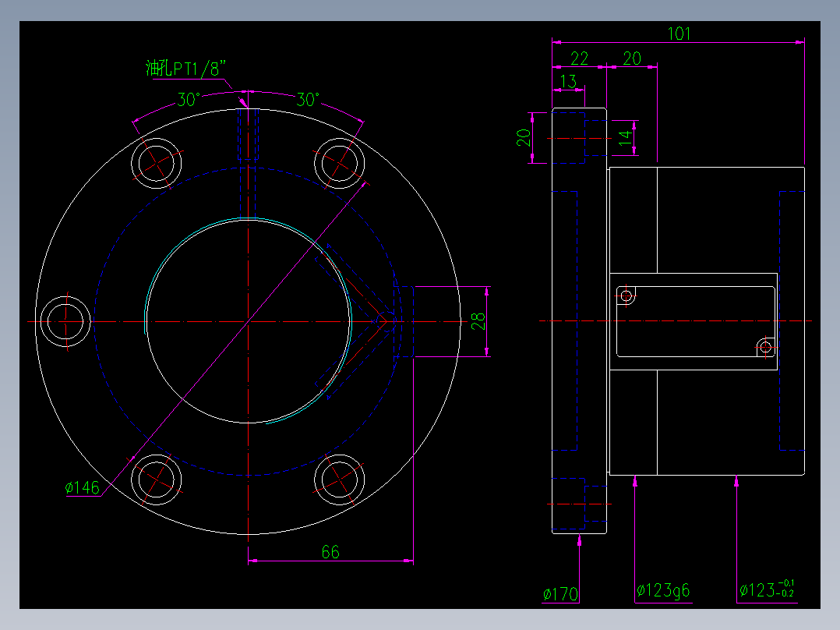Click the 66 horizontal dimension value
The image size is (840, 630).
click(330, 552)
